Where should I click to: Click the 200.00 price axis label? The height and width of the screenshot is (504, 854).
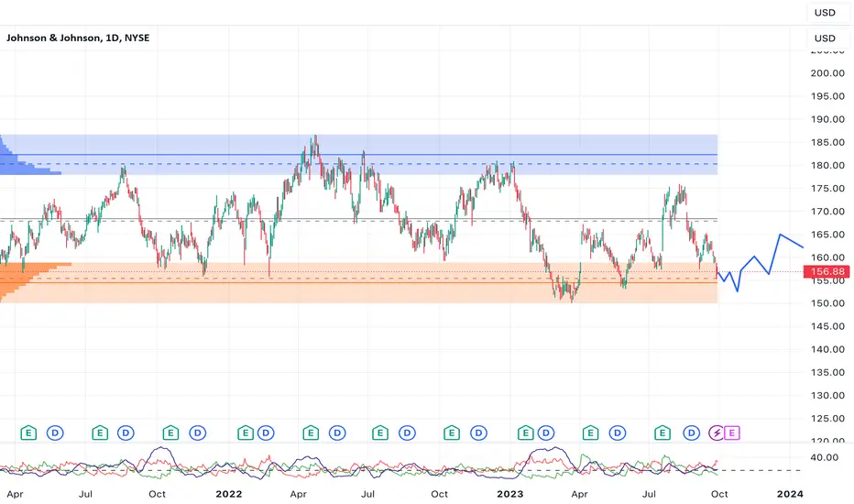click(x=827, y=73)
